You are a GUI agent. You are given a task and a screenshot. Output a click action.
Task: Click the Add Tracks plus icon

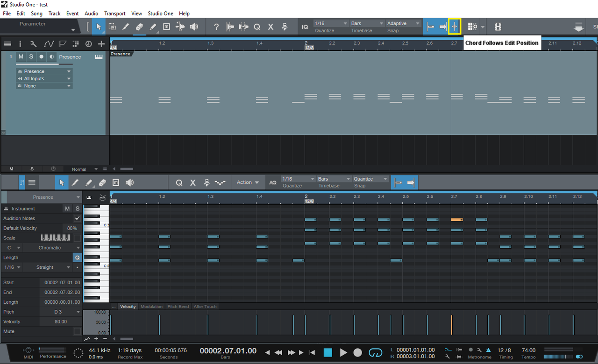(x=101, y=44)
